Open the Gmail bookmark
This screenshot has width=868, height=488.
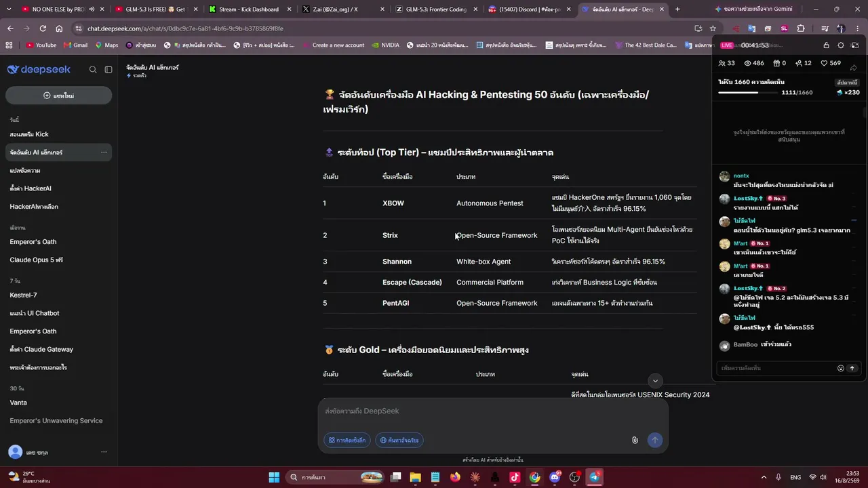pos(75,45)
